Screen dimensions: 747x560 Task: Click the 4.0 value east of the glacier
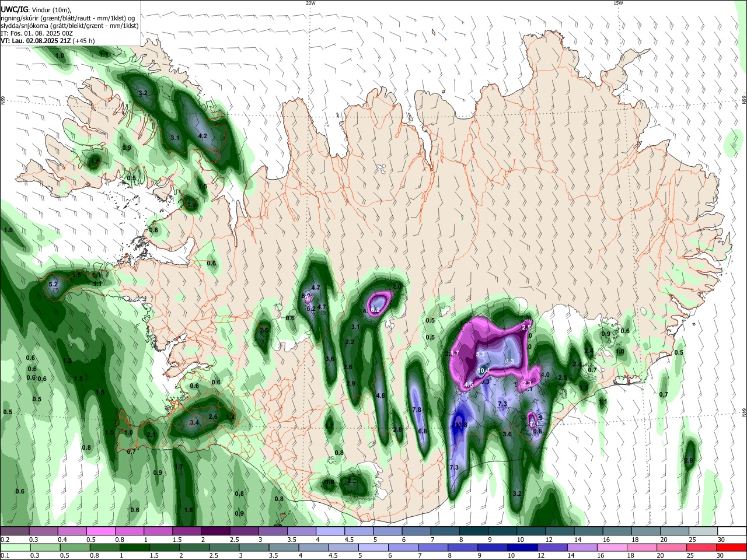point(546,374)
